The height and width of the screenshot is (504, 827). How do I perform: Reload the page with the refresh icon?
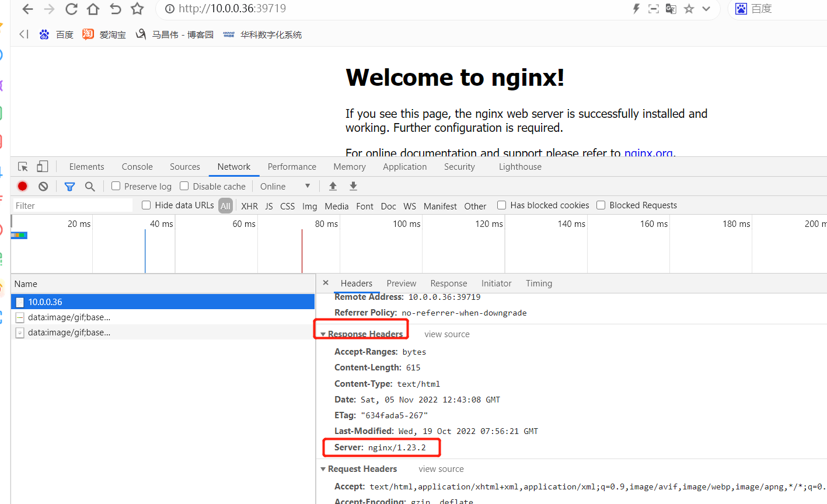tap(71, 9)
